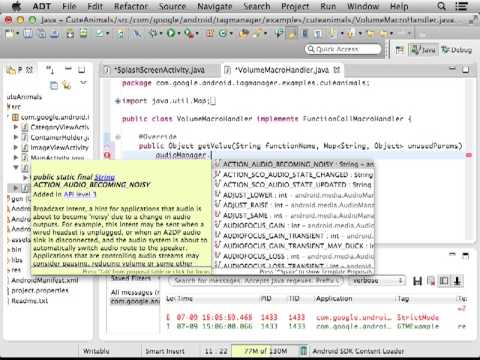Click the API level 1 link
This screenshot has width=480, height=360.
point(80,194)
